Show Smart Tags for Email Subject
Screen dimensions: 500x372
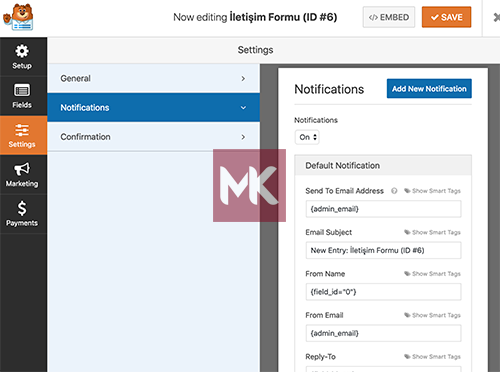[432, 232]
